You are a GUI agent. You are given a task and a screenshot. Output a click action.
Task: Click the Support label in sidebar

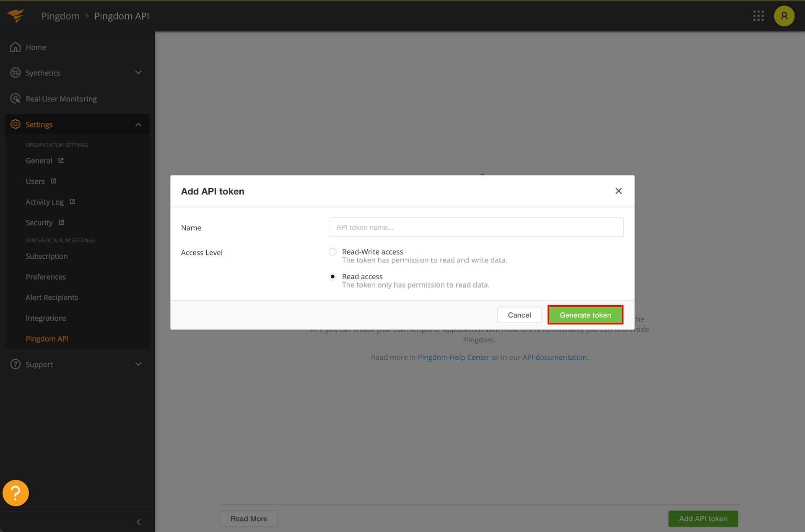coord(39,364)
